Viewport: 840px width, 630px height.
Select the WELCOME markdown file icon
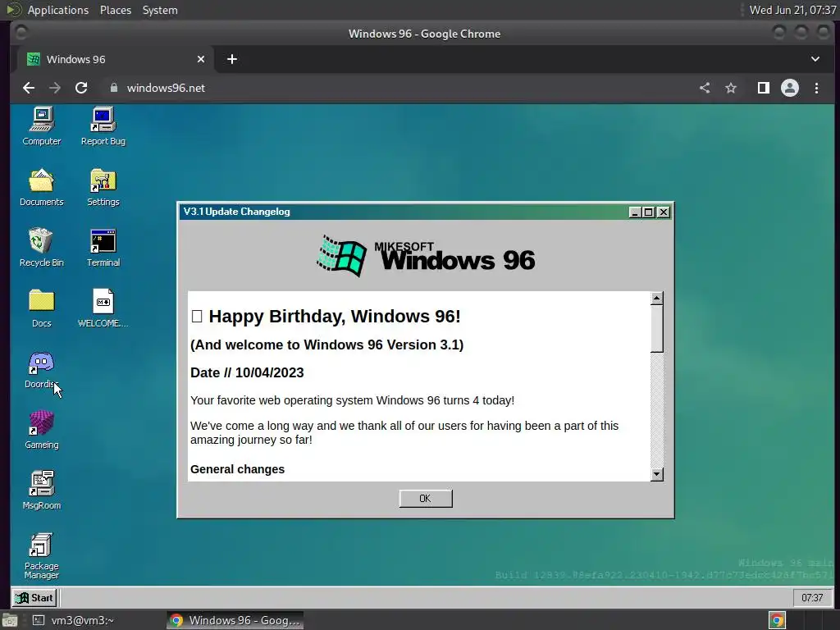(x=103, y=308)
